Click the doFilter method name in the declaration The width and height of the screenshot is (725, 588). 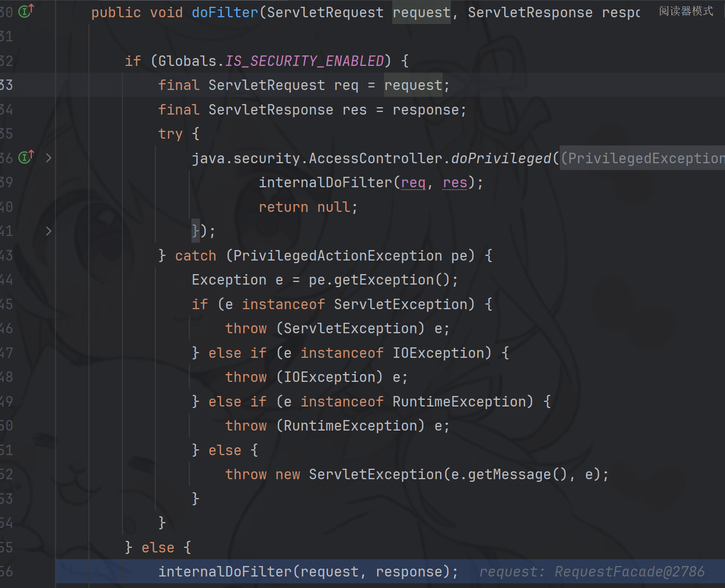pyautogui.click(x=225, y=13)
